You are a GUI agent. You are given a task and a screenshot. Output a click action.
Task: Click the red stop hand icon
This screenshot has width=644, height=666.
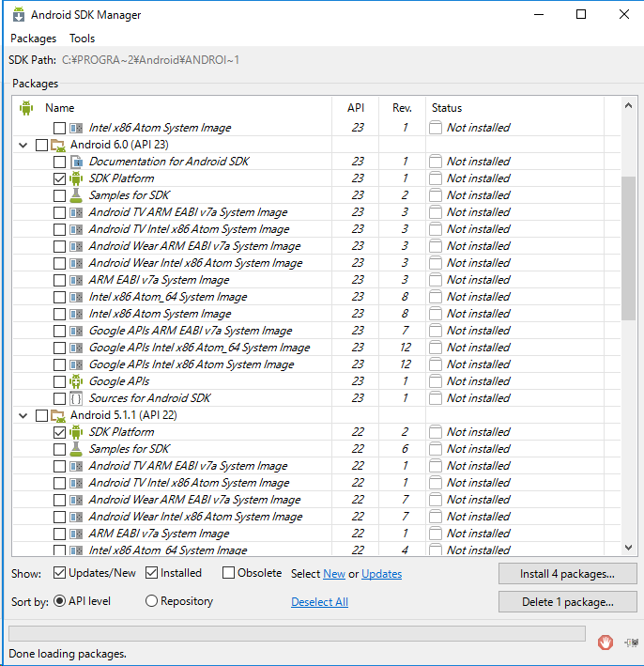[x=606, y=643]
